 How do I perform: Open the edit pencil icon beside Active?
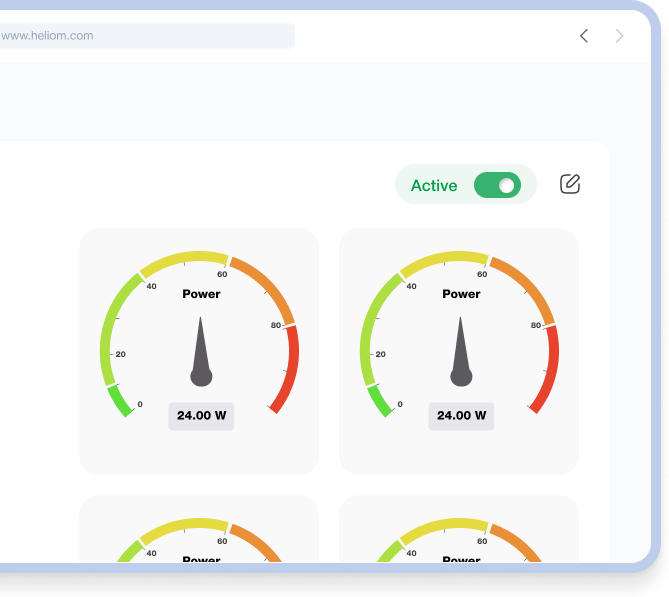(x=570, y=184)
